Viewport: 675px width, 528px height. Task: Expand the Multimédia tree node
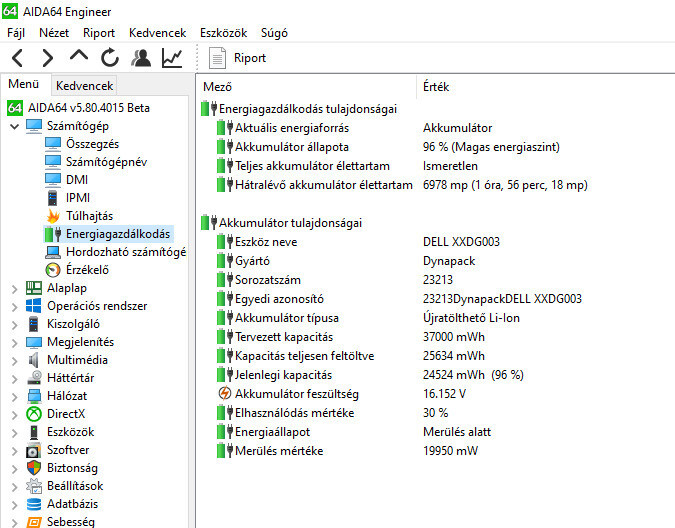point(15,361)
